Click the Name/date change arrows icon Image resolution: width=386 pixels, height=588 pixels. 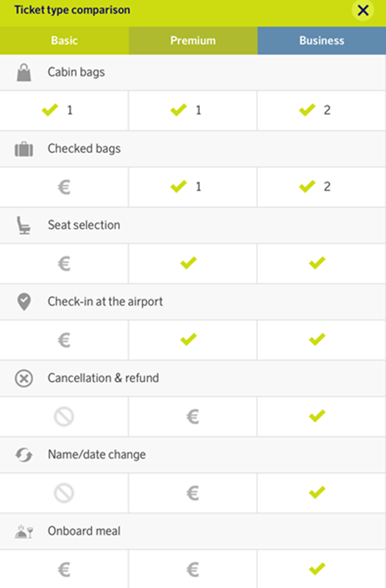[24, 455]
